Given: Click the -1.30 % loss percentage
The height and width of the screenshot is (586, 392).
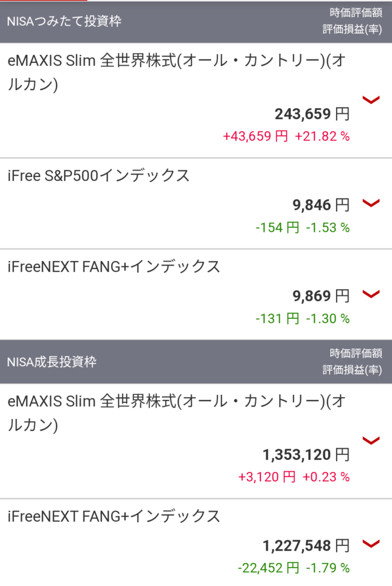Looking at the screenshot, I should (x=327, y=319).
